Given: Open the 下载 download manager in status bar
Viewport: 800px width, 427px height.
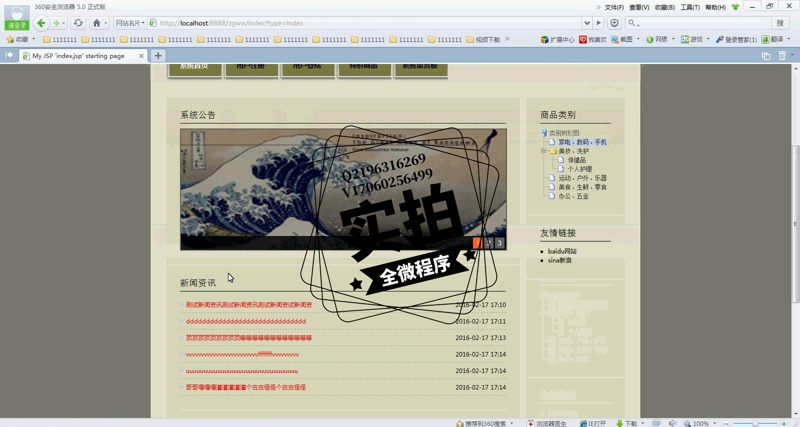Looking at the screenshot, I should [x=627, y=423].
